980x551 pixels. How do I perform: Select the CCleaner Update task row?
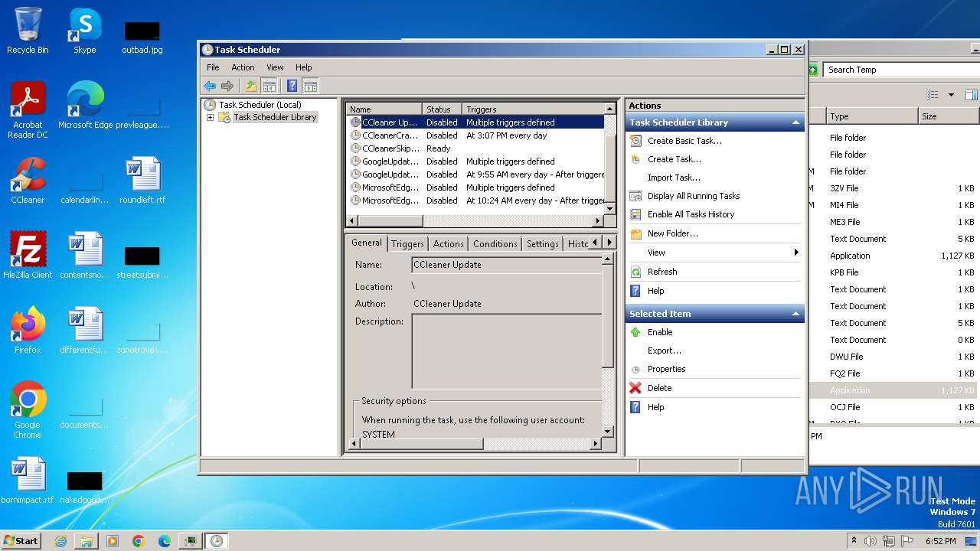(475, 122)
